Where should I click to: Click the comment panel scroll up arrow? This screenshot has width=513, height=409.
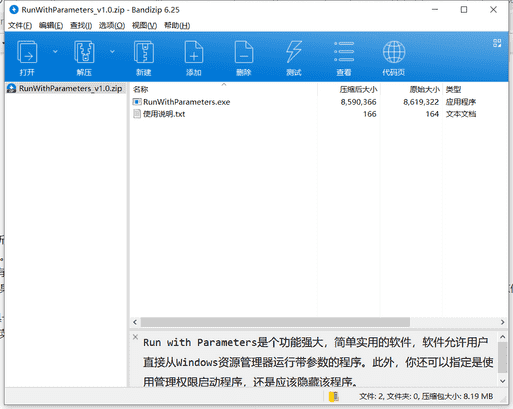(502, 337)
